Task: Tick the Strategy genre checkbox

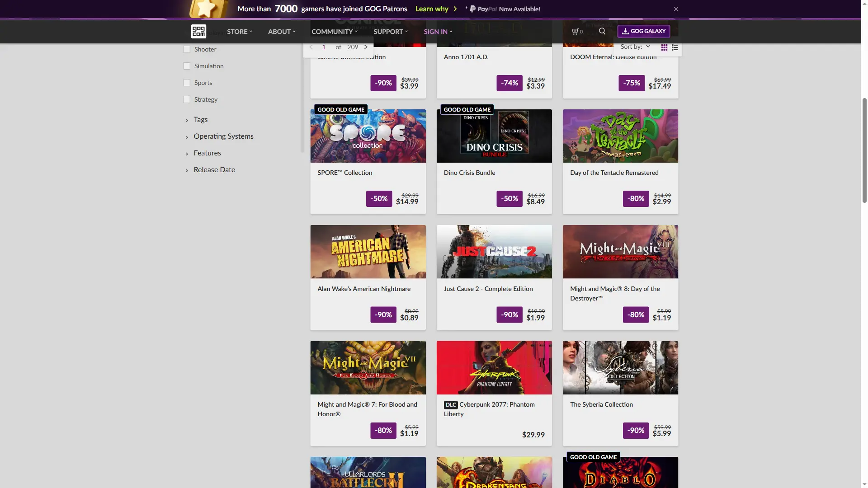Action: coord(186,99)
